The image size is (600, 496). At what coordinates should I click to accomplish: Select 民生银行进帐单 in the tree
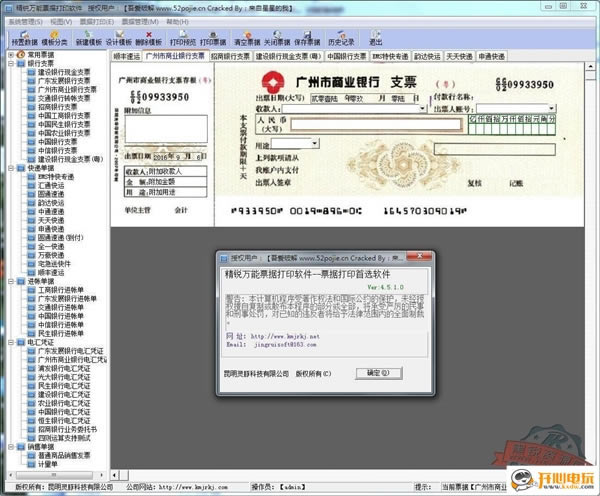coord(60,333)
